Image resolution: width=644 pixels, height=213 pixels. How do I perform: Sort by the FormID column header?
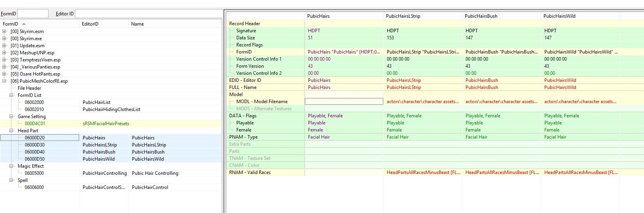click(40, 24)
